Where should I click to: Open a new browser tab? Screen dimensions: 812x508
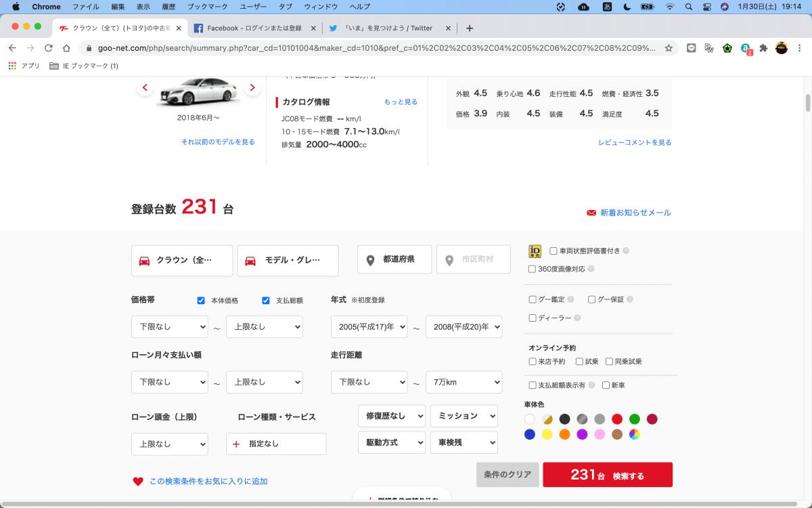pyautogui.click(x=470, y=28)
